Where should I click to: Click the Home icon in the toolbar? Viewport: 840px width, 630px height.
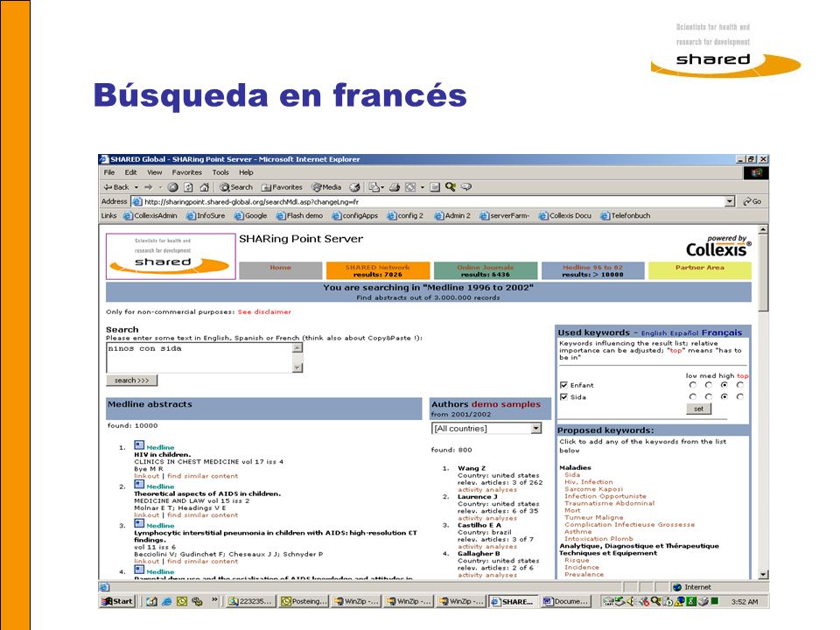coord(204,187)
